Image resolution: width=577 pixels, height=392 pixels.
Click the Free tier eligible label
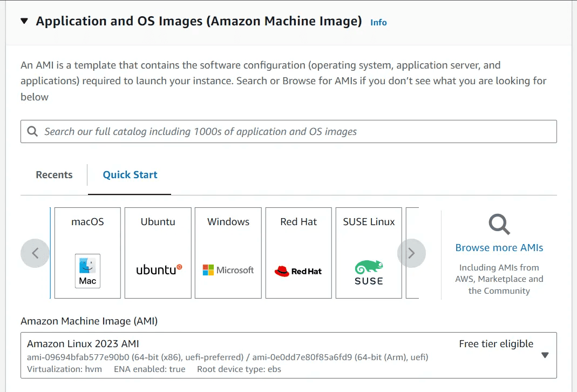tap(496, 344)
